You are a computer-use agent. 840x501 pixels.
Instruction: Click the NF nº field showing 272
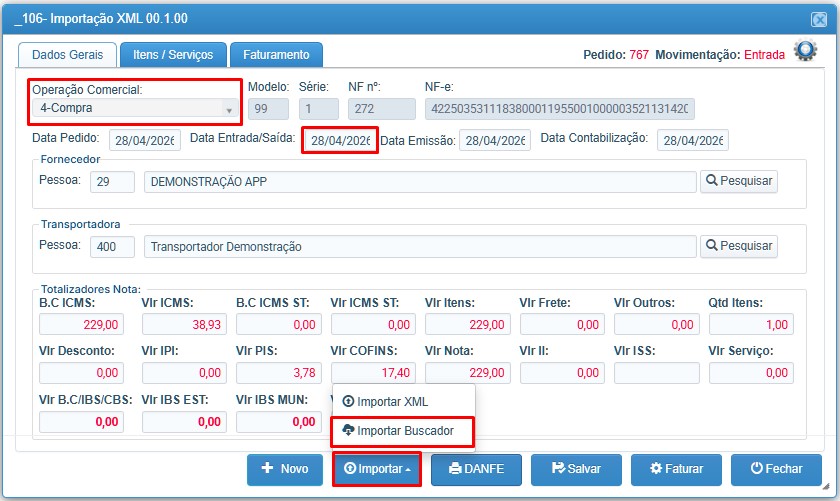tap(381, 109)
